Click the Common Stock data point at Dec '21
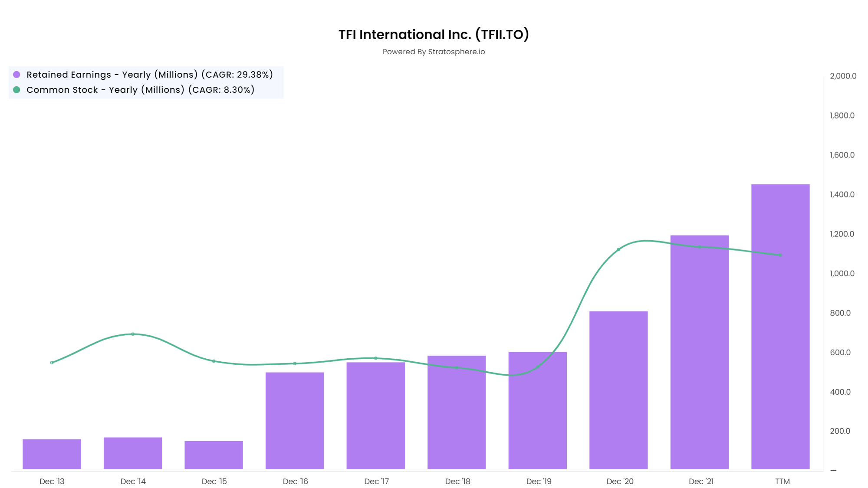Viewport: 868px width, 488px height. [699, 247]
